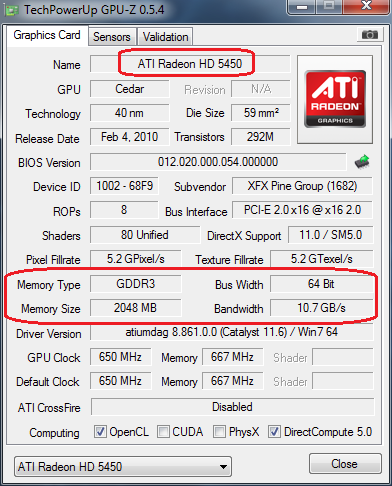Toggle the DirectCompute 5.0 checkbox
The width and height of the screenshot is (392, 486).
pyautogui.click(x=274, y=431)
